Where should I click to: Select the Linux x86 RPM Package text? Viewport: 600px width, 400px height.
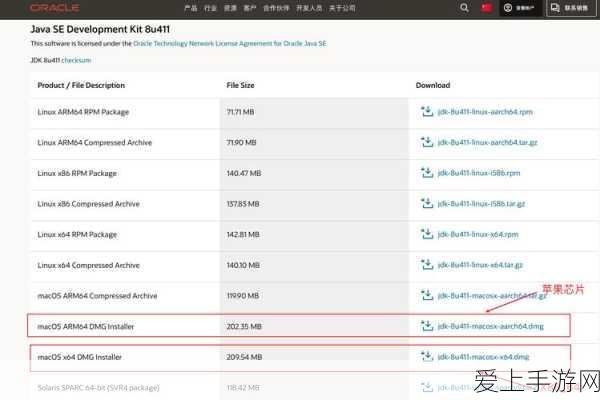coord(77,173)
